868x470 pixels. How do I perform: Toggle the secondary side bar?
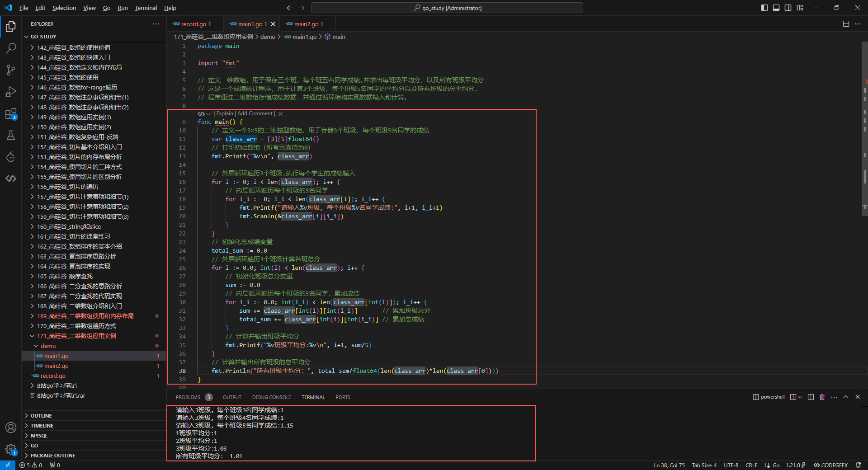(x=788, y=8)
